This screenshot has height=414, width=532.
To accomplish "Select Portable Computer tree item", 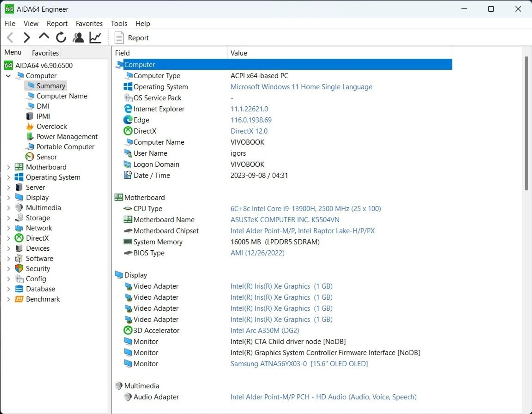I will 65,147.
